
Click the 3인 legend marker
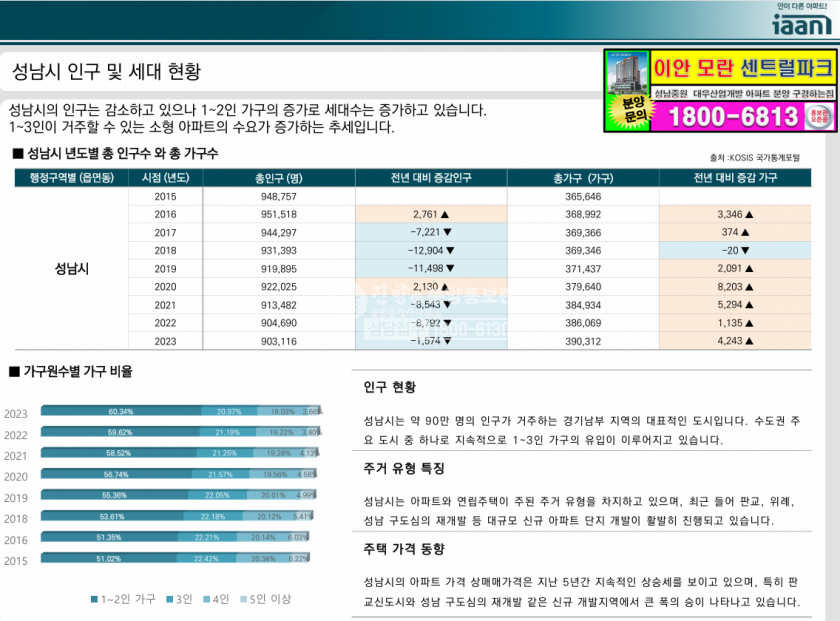point(169,599)
